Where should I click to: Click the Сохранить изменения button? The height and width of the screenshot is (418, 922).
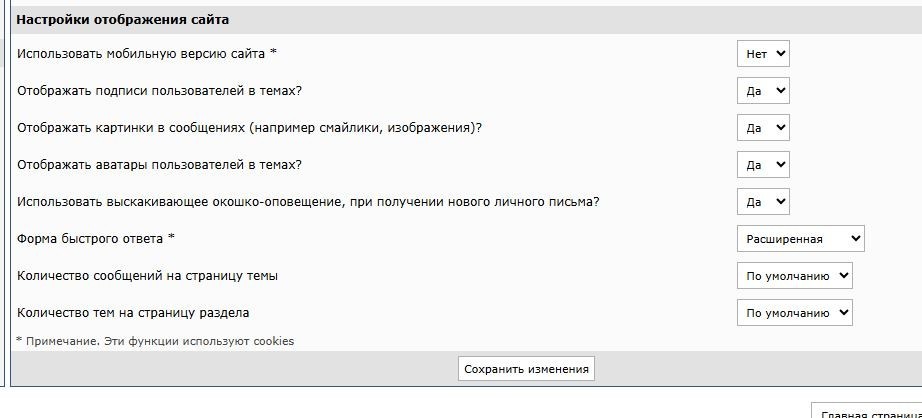pyautogui.click(x=526, y=369)
